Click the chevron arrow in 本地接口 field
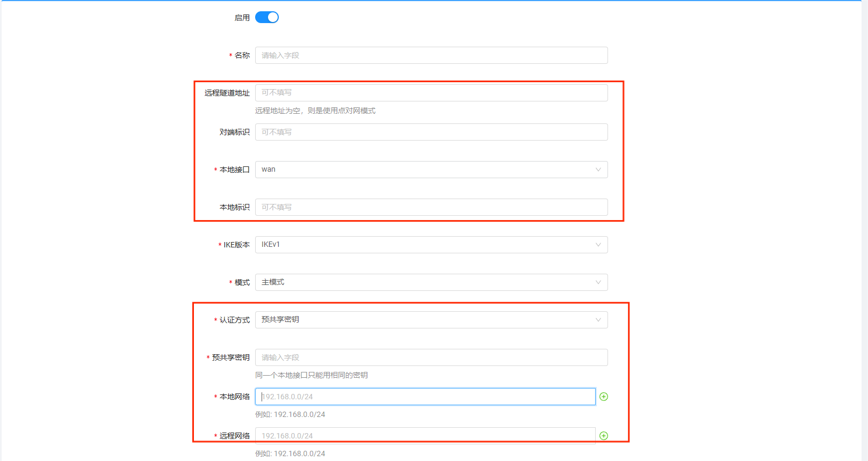Viewport: 868px width, 461px height. (x=598, y=170)
